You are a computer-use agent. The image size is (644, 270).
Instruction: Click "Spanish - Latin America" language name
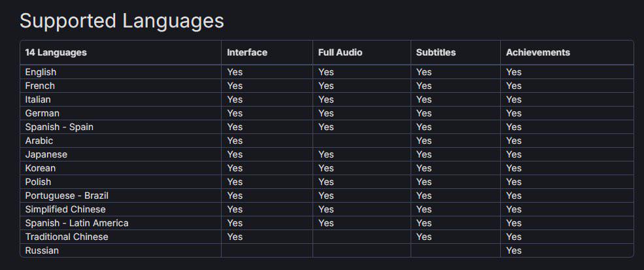[76, 223]
